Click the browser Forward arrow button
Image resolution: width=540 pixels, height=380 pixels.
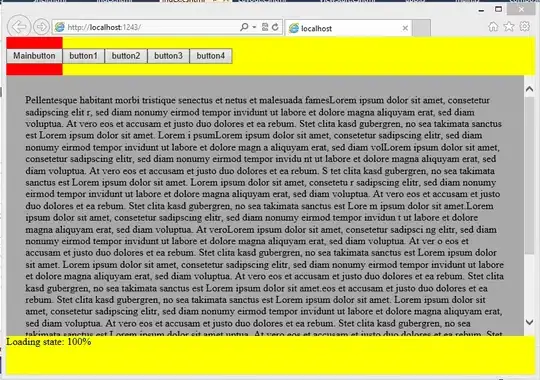[41, 27]
